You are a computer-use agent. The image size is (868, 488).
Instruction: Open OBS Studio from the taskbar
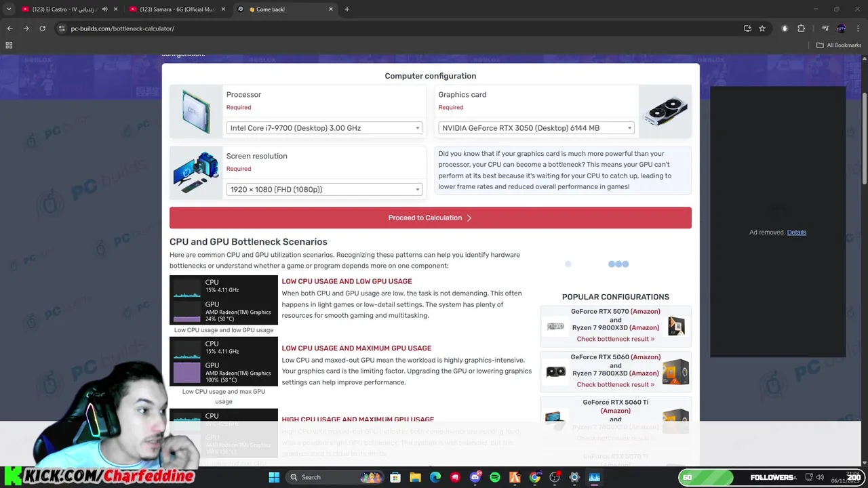(555, 477)
